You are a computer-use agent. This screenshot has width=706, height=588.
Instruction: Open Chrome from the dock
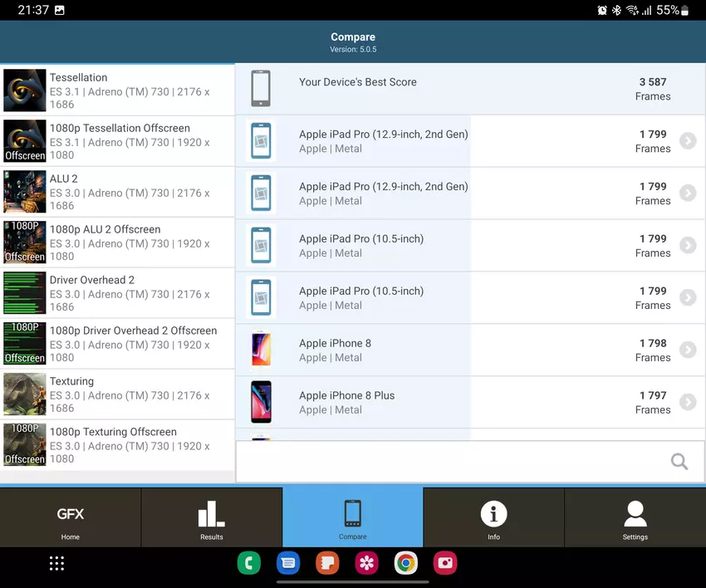pyautogui.click(x=405, y=563)
